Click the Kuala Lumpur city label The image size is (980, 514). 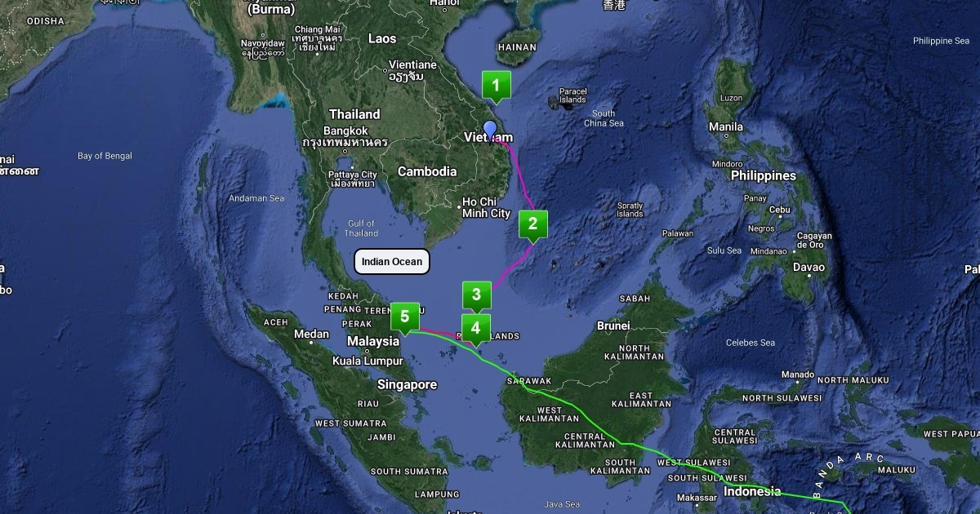coord(367,361)
